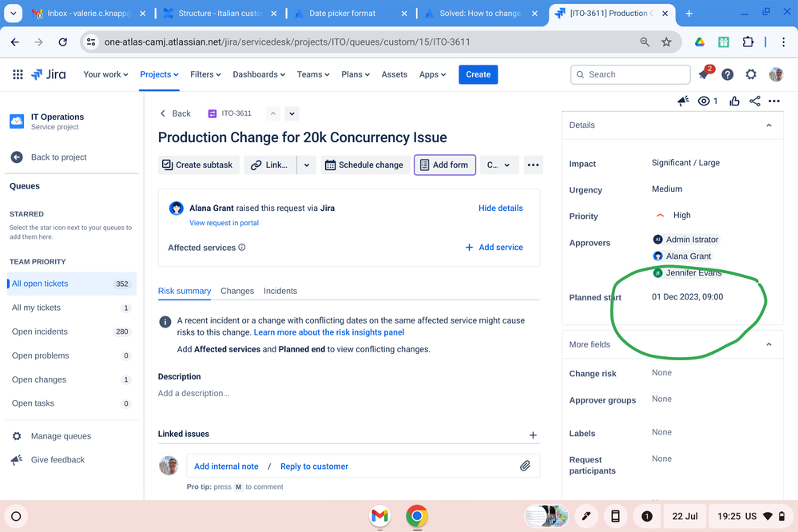Switch to Incidents tab
Image resolution: width=798 pixels, height=532 pixels.
click(x=280, y=291)
